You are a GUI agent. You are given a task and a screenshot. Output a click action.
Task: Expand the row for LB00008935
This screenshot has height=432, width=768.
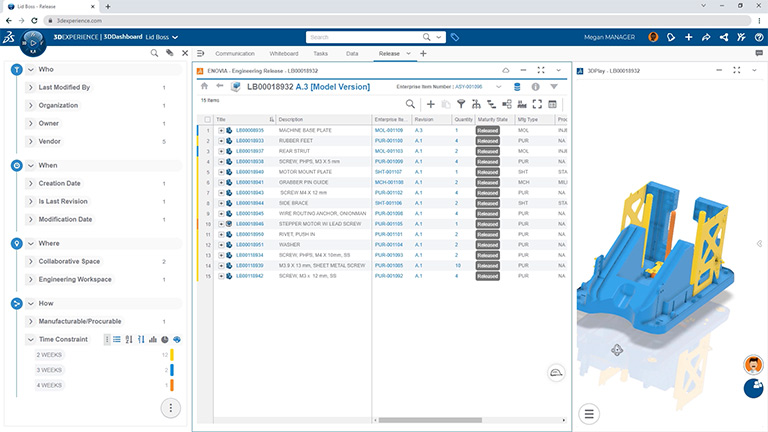[221, 130]
